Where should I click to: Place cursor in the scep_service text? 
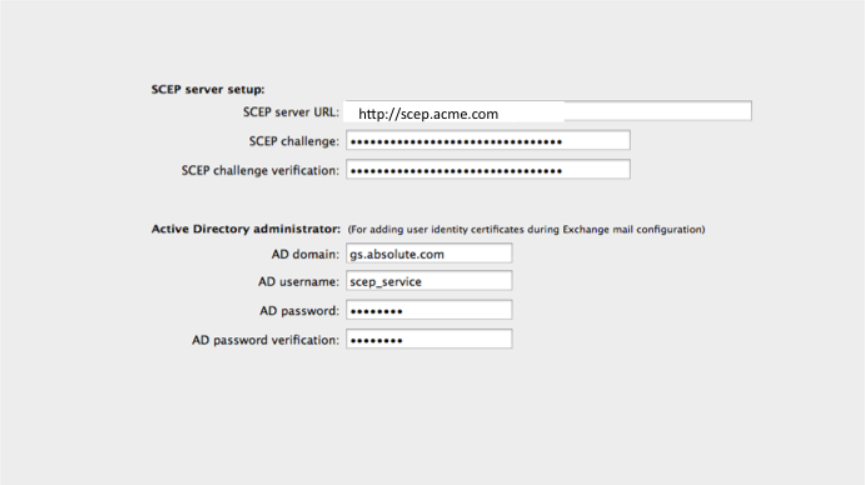click(386, 282)
